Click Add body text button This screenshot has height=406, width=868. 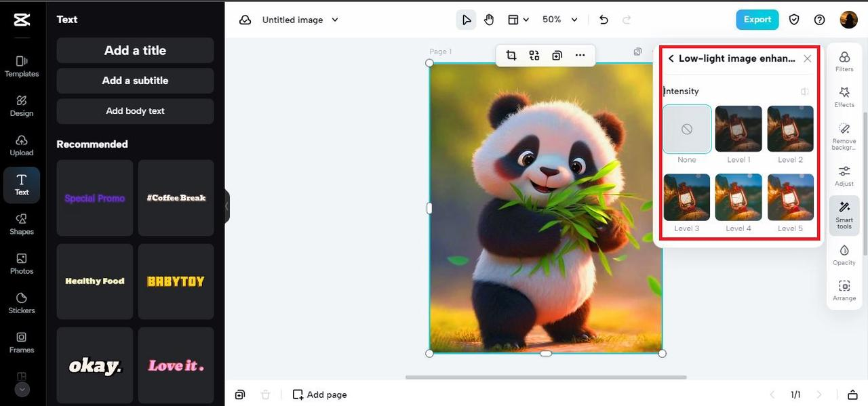click(135, 111)
